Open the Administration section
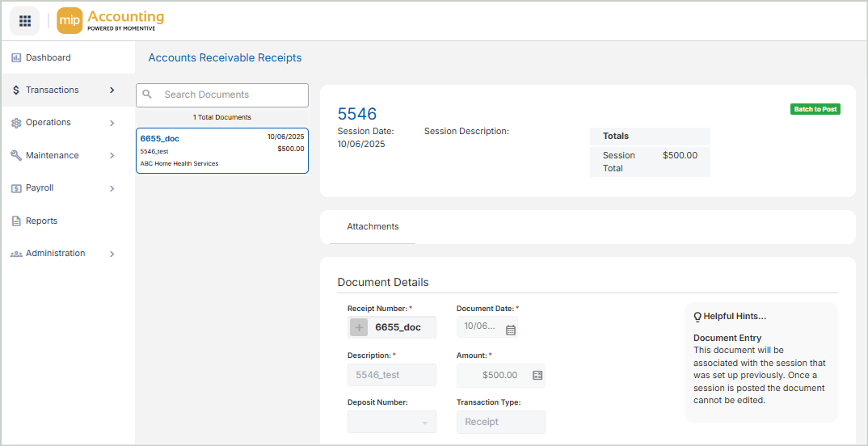The width and height of the screenshot is (868, 446). (x=55, y=254)
